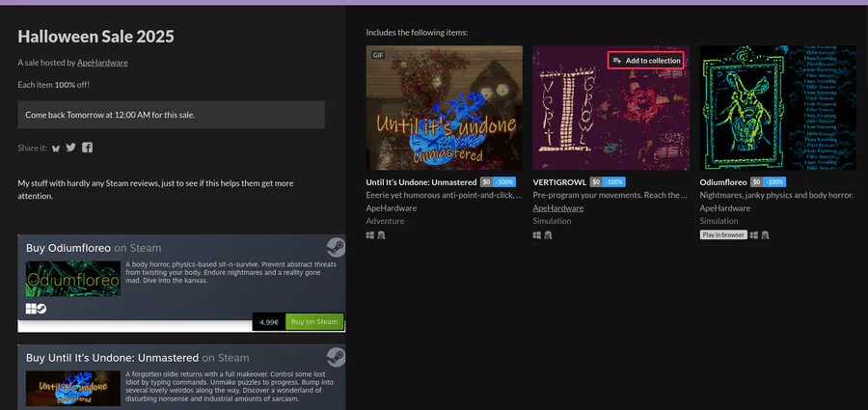The height and width of the screenshot is (410, 868).
Task: Click the "Halloween Sale 2025" heading
Action: [95, 37]
